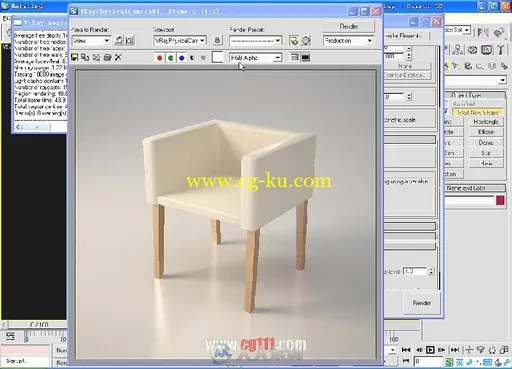Open the Environment and Effects dialog icon
This screenshot has width=512, height=369.
pos(306,41)
